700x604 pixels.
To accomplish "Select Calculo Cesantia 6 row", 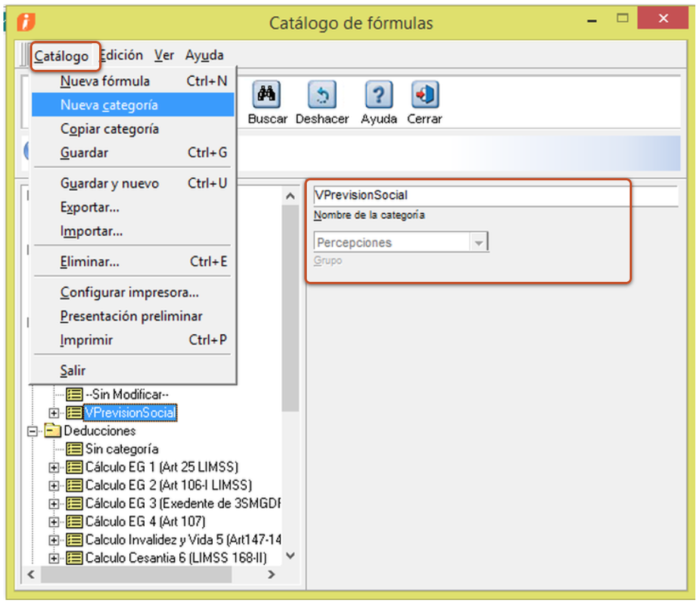I will coord(176,558).
